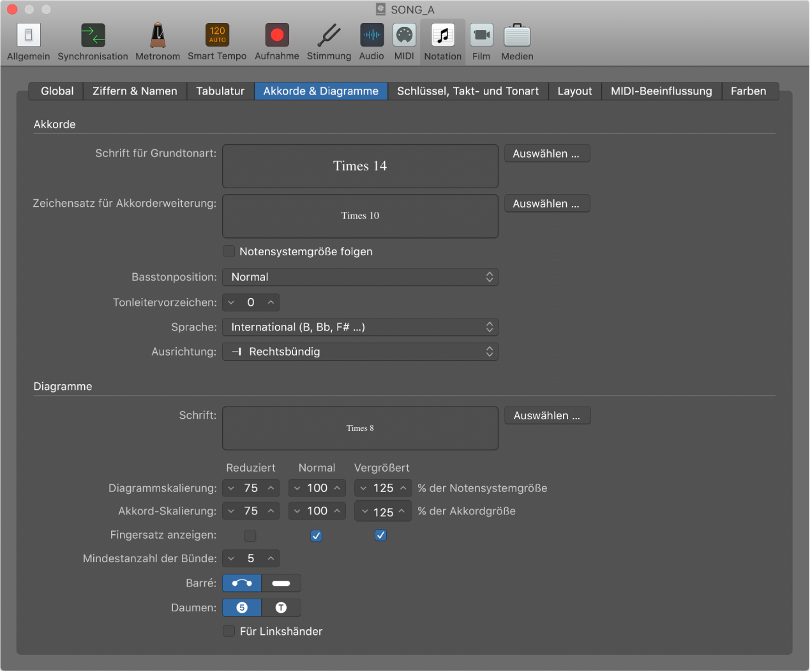Check Fingersatz anzeigen for Reduziert

pos(250,535)
